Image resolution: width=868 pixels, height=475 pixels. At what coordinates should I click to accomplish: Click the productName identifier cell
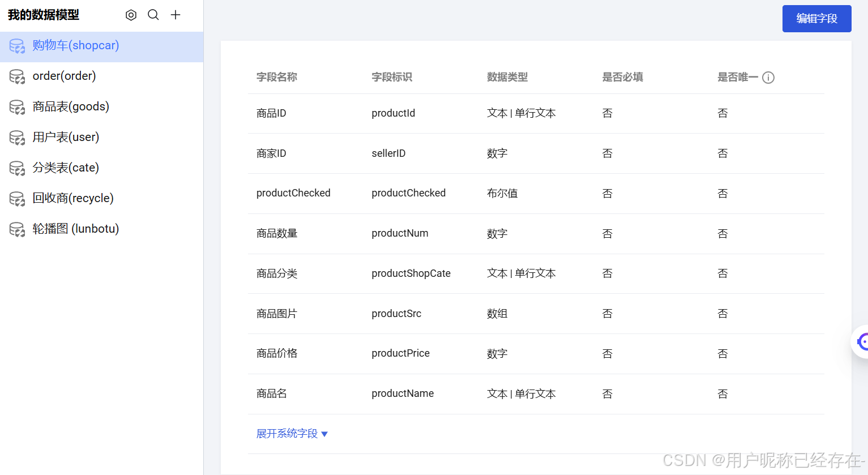tap(403, 393)
